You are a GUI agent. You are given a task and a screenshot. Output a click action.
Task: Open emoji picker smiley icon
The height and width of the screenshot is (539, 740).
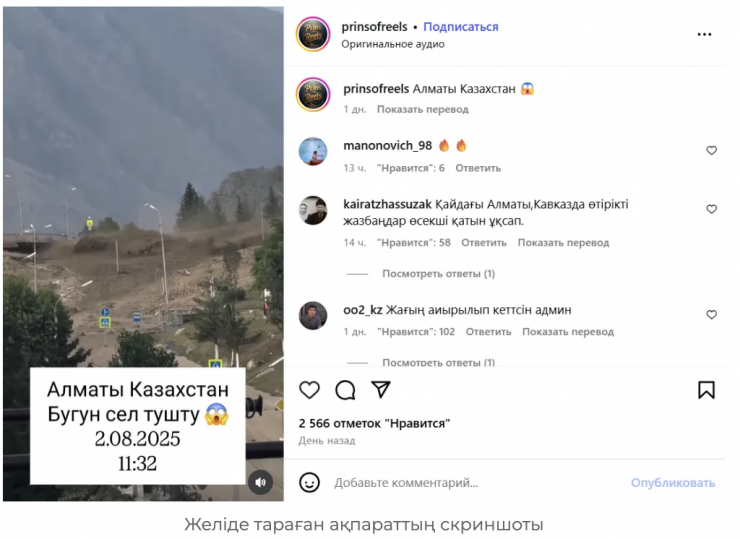coord(310,482)
